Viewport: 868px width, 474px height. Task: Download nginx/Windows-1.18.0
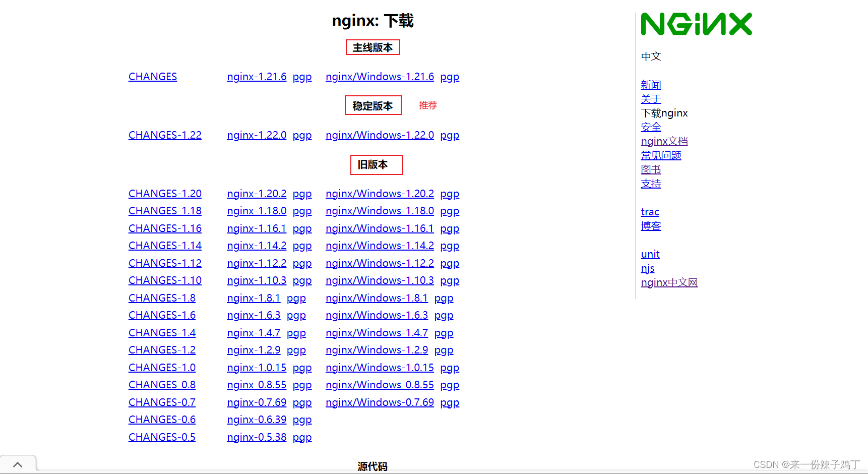[380, 211]
